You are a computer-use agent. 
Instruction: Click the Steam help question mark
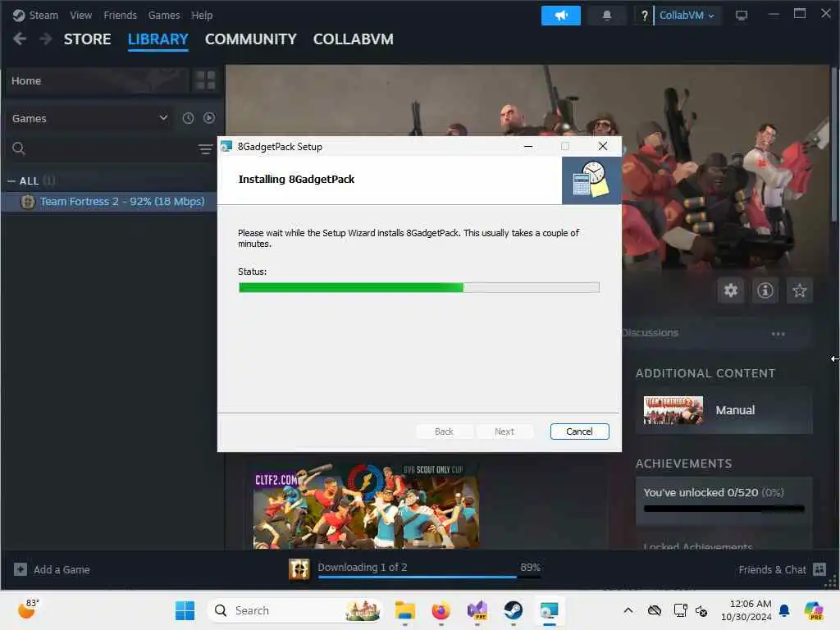point(644,16)
